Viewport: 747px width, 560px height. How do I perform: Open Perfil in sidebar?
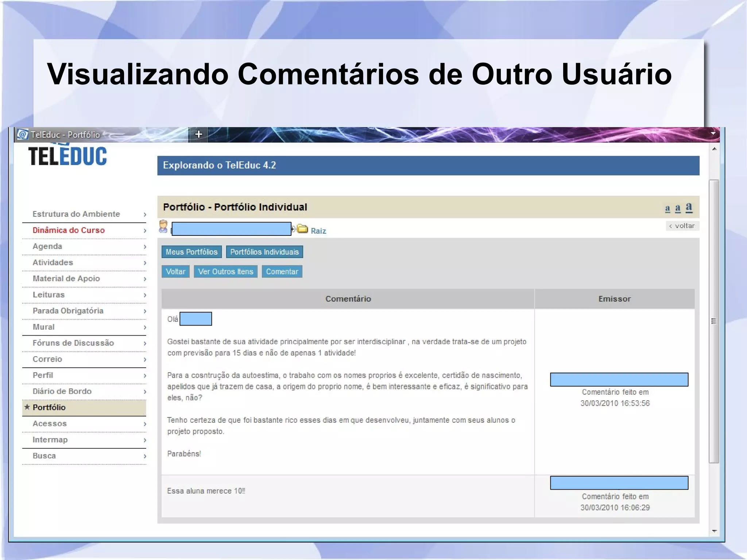pyautogui.click(x=43, y=375)
